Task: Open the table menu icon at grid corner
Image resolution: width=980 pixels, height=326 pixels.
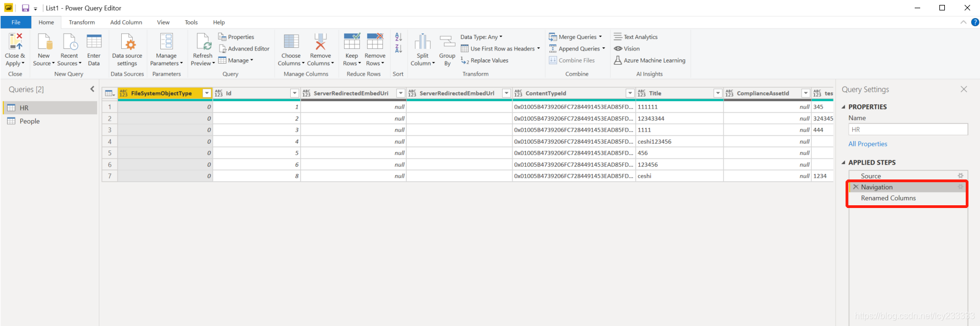Action: tap(110, 93)
